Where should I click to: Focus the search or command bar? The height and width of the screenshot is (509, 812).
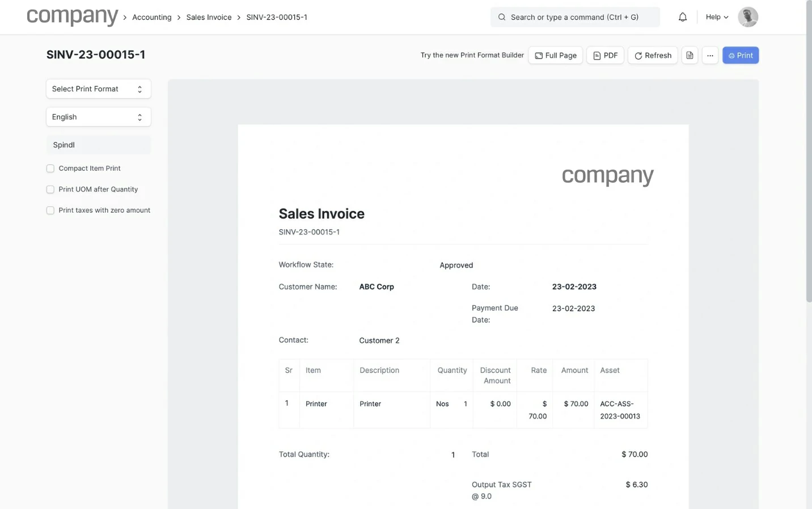click(574, 17)
